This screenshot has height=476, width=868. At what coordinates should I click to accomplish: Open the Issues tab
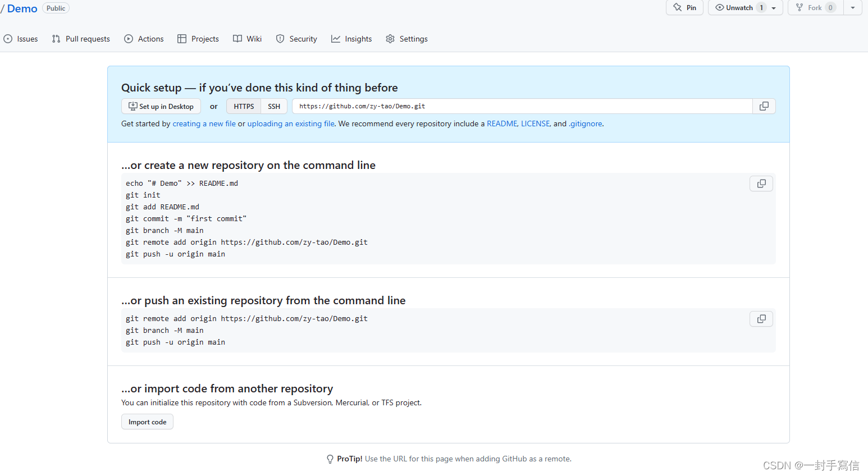click(x=21, y=39)
